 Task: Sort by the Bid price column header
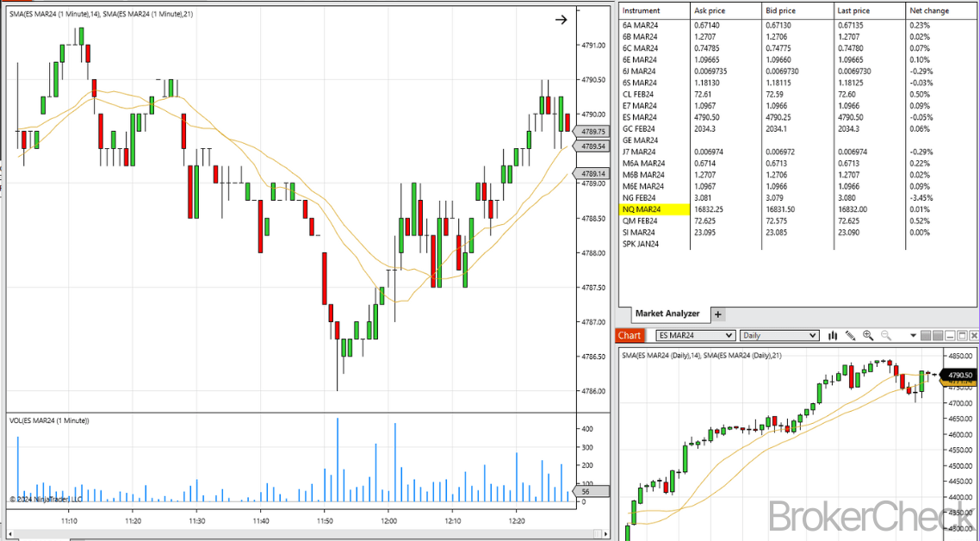point(797,10)
